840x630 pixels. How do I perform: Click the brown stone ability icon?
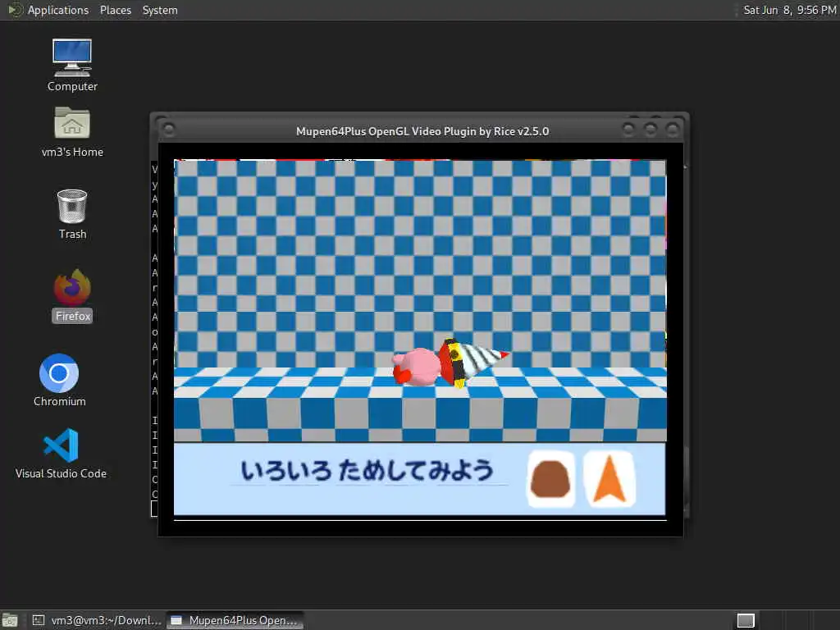click(x=550, y=479)
